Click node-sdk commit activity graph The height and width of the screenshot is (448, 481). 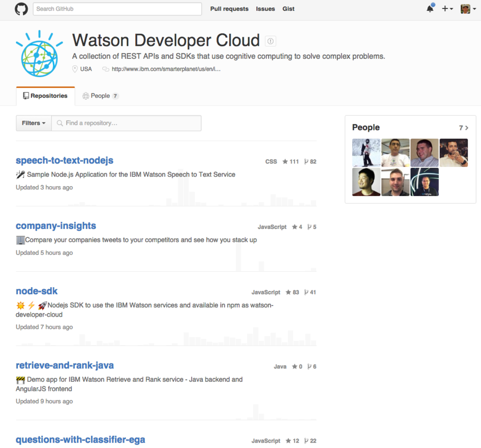166,336
